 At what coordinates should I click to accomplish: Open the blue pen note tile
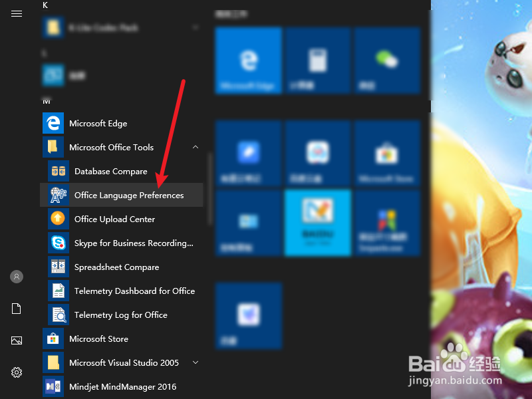point(249,153)
